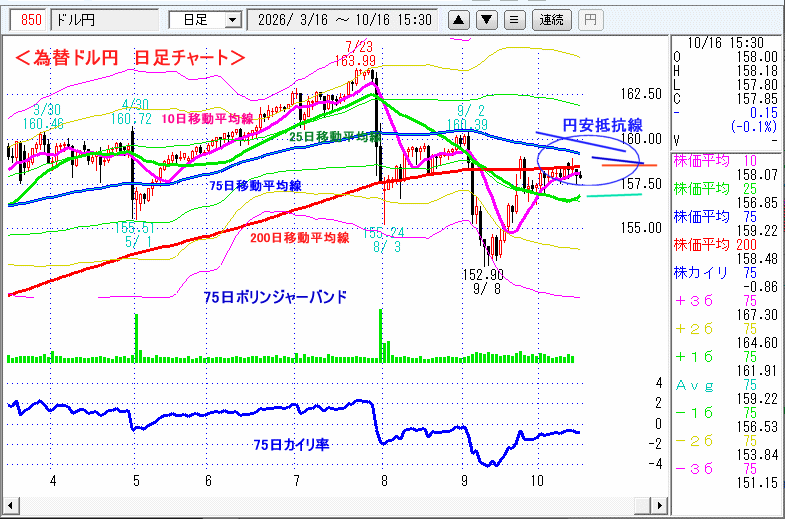
Task: Click the 株カイリ 75 legend entry
Action: [x=715, y=273]
